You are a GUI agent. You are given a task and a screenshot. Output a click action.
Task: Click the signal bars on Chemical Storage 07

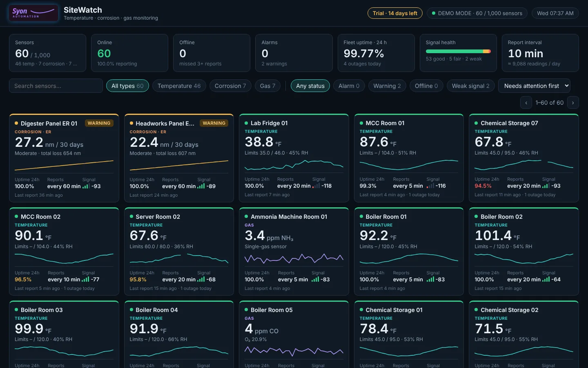tap(546, 186)
